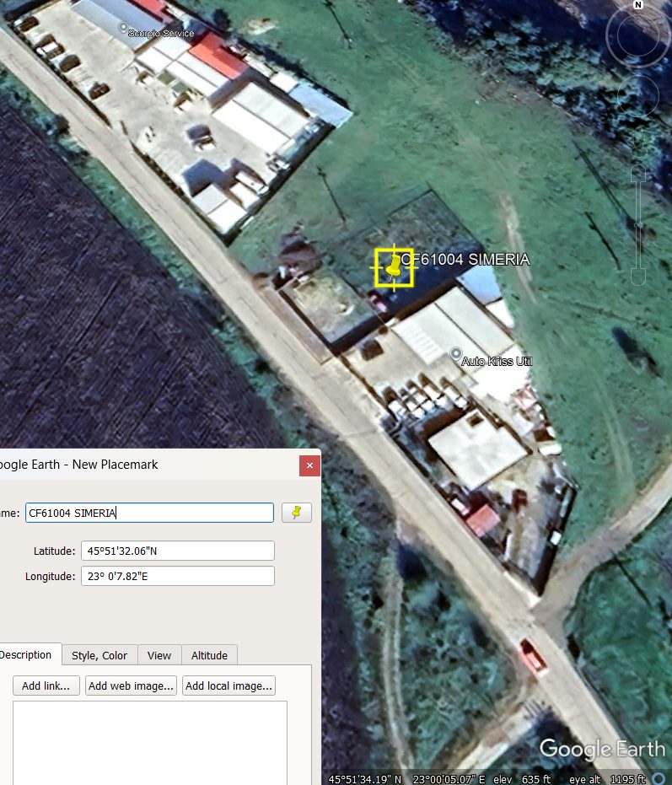
Task: Click the streaming status circle in status bar
Action: tap(659, 778)
